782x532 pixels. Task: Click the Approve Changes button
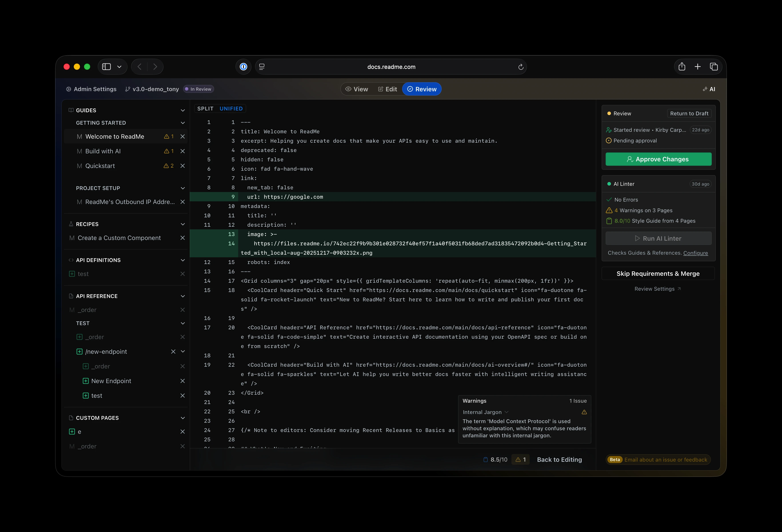click(658, 159)
